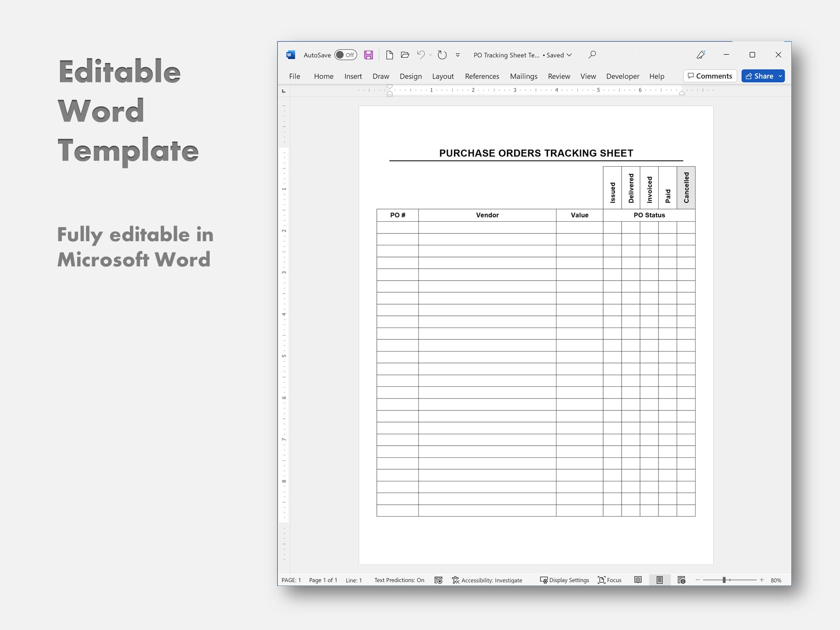Viewport: 840px width, 630px height.
Task: Click the Save icon on the Quick Access Toolbar
Action: point(369,55)
